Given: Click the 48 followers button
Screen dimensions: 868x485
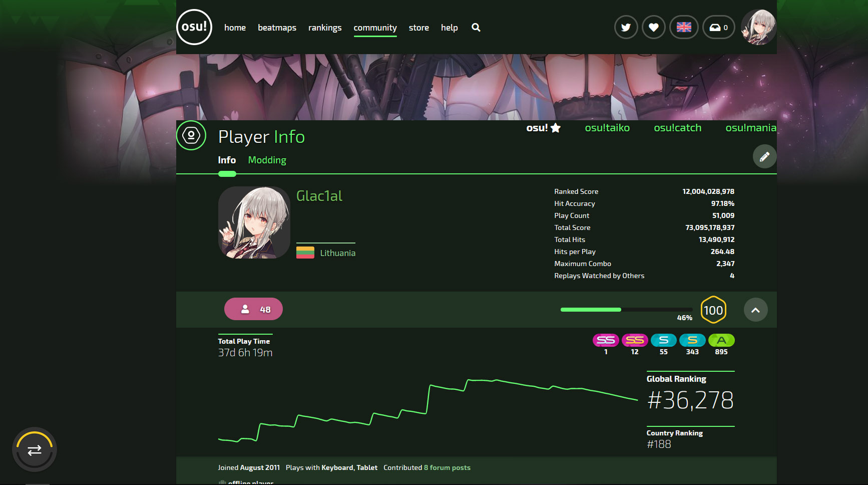Looking at the screenshot, I should 253,309.
